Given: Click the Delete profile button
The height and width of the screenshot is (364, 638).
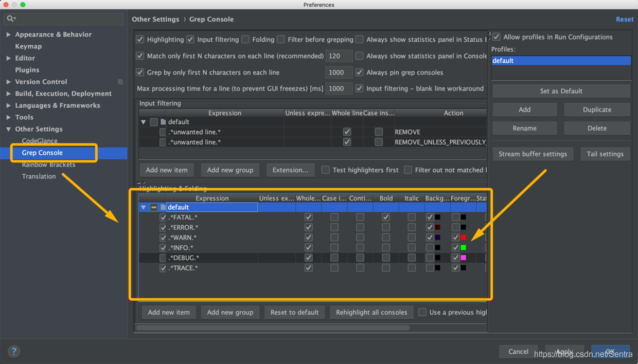Looking at the screenshot, I should point(597,128).
